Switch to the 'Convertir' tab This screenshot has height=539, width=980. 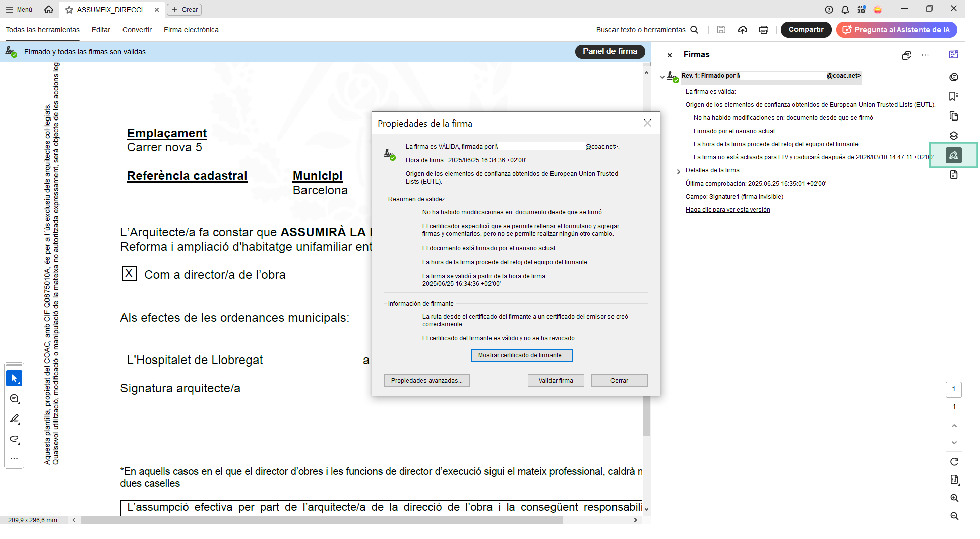pos(137,30)
